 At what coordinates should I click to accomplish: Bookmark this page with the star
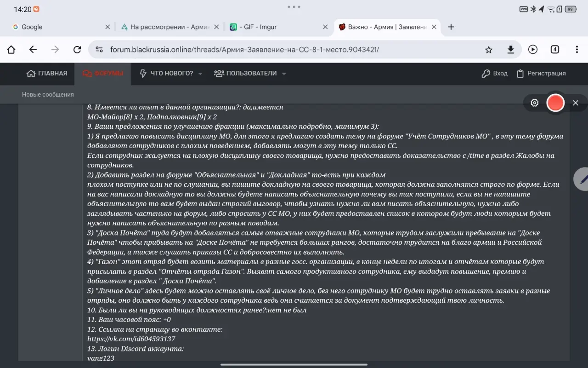pos(489,50)
